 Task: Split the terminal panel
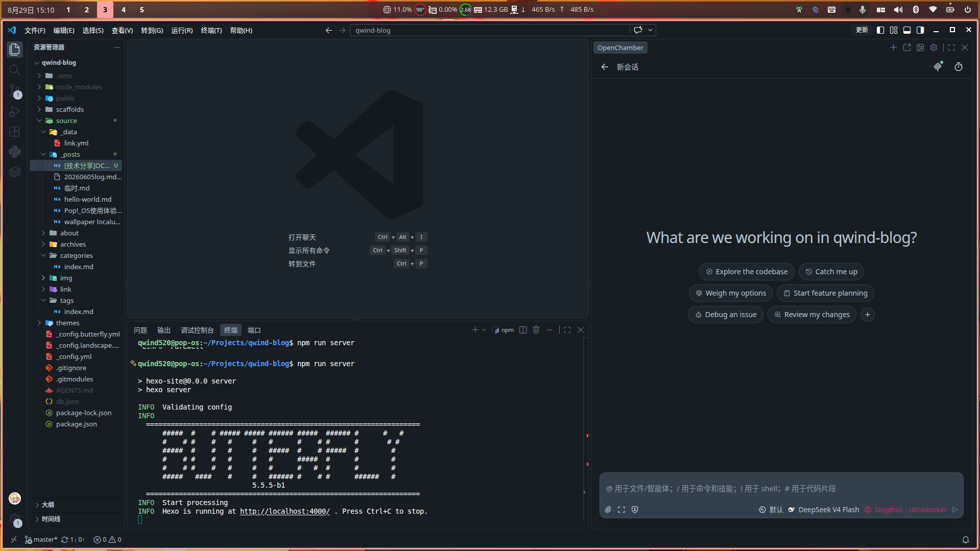(x=523, y=330)
